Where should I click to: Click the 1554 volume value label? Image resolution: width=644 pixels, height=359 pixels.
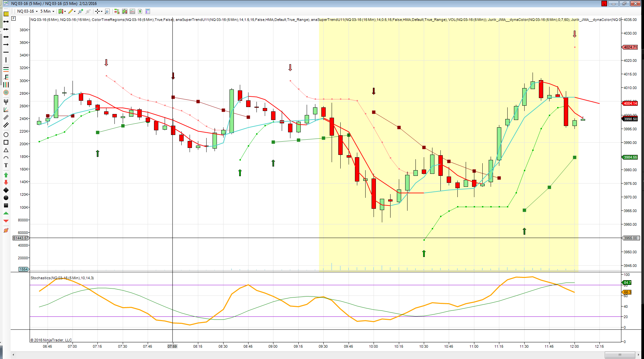24,269
